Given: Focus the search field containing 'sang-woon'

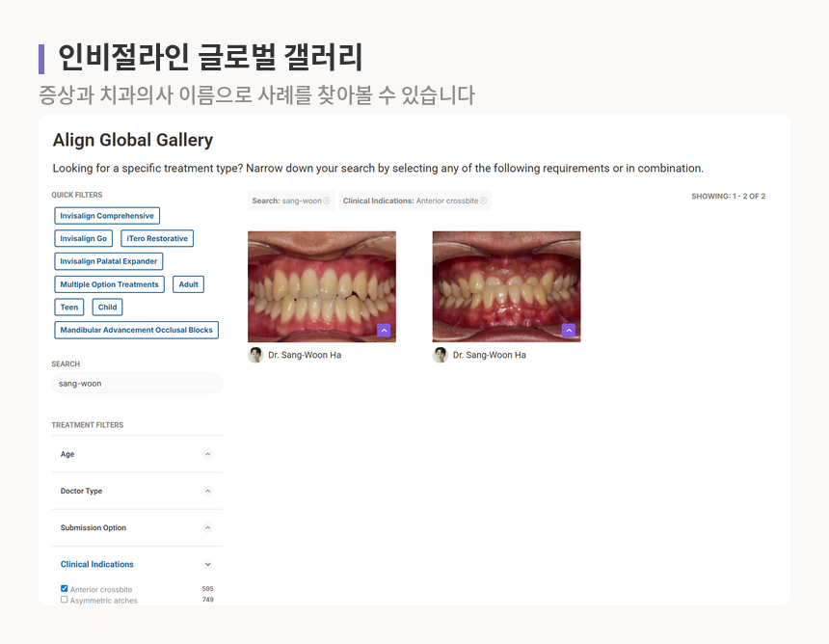Looking at the screenshot, I should (x=137, y=384).
